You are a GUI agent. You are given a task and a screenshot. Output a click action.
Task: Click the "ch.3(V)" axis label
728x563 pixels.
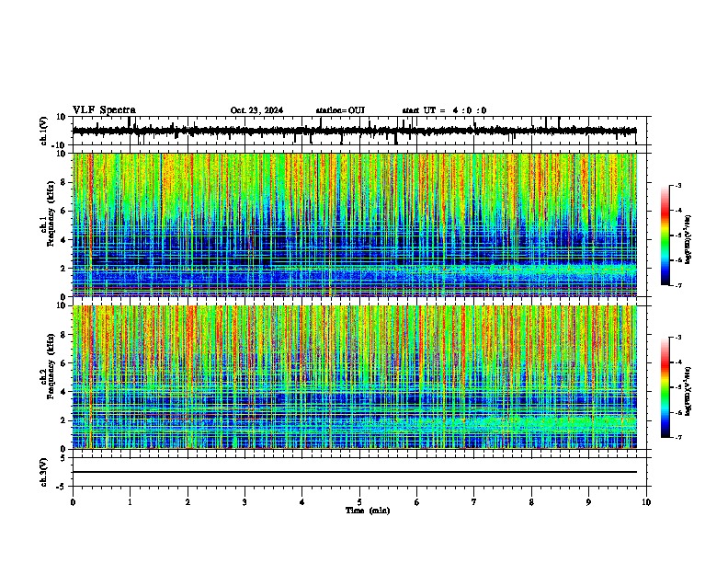[45, 472]
